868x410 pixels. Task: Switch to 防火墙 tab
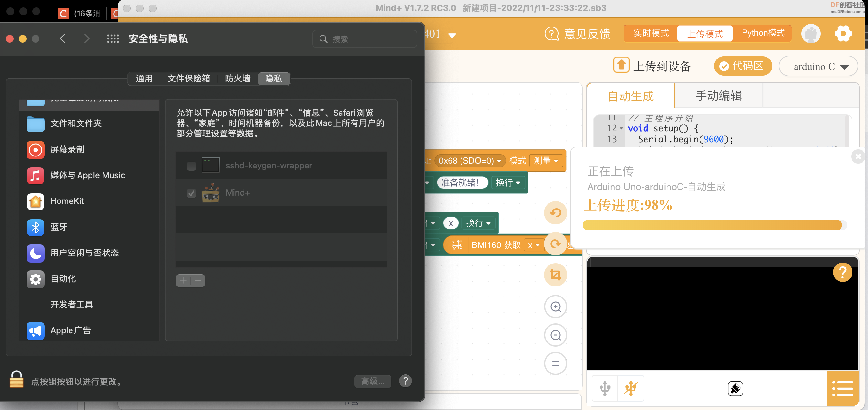(x=238, y=79)
